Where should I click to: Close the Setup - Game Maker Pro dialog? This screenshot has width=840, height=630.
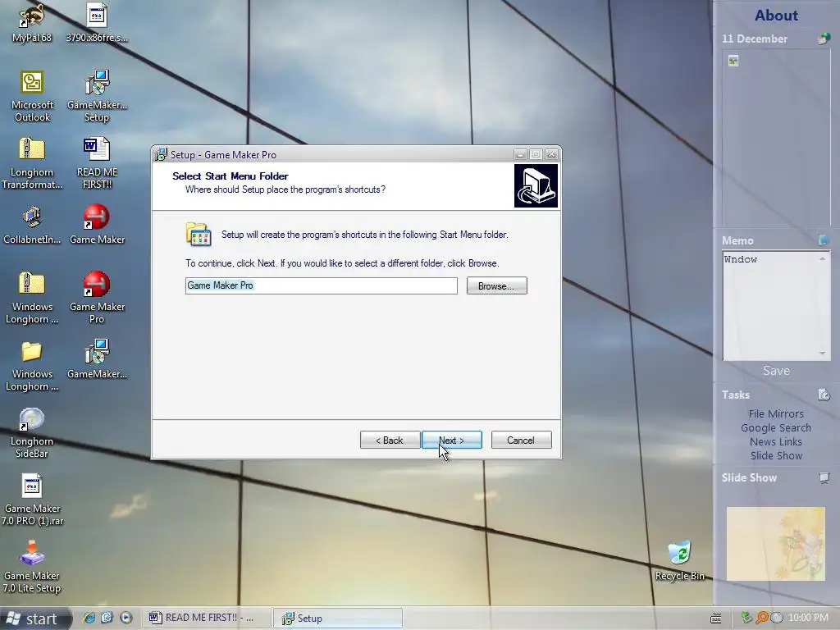(x=551, y=154)
